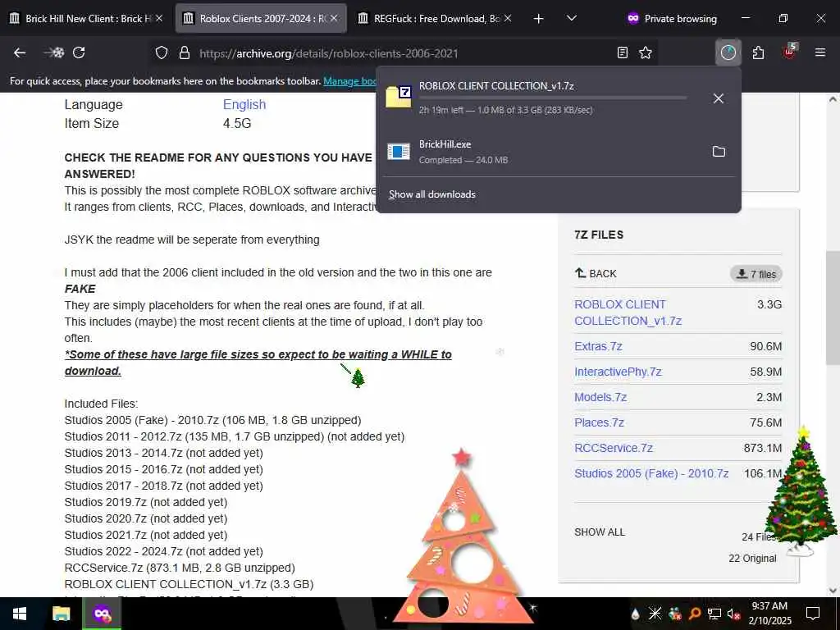
Task: Select the '7Z FILES' heading
Action: pos(599,235)
